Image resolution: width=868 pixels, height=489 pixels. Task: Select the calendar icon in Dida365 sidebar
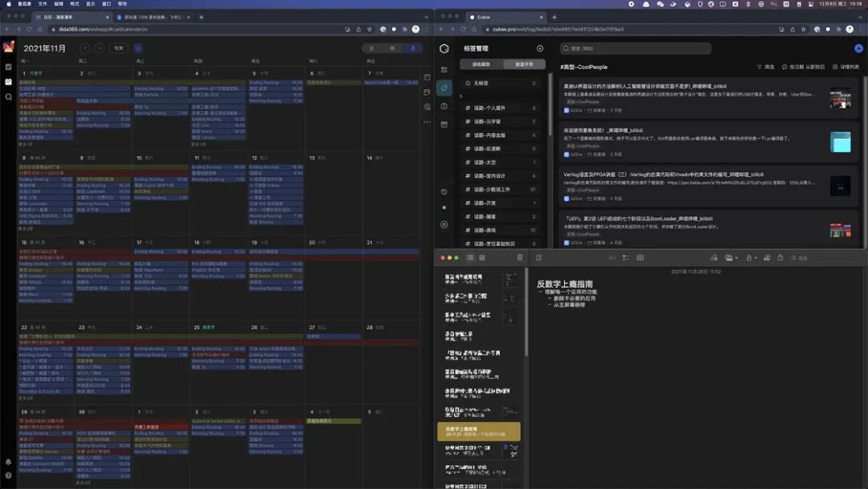(8, 81)
